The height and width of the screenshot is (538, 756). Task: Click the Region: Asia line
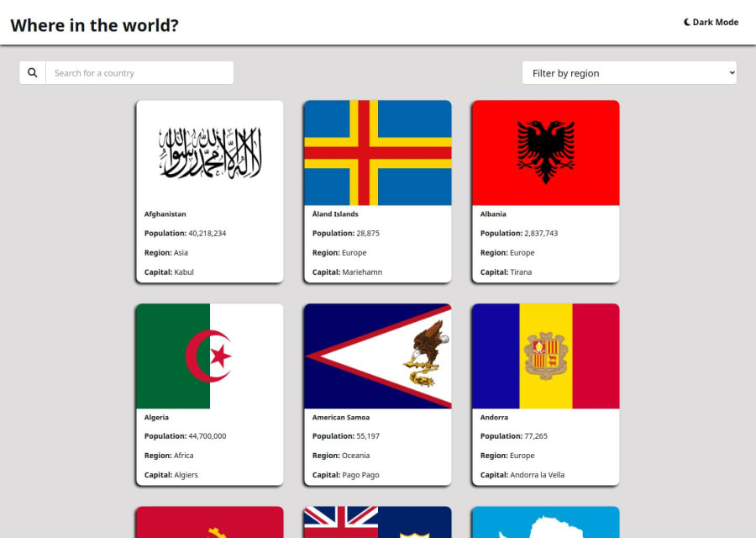165,253
